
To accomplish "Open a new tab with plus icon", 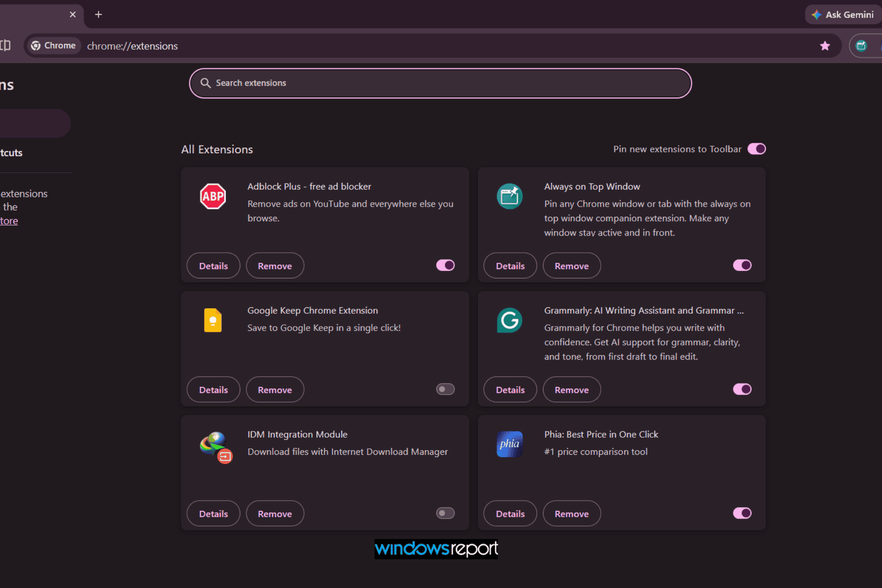I will click(98, 14).
